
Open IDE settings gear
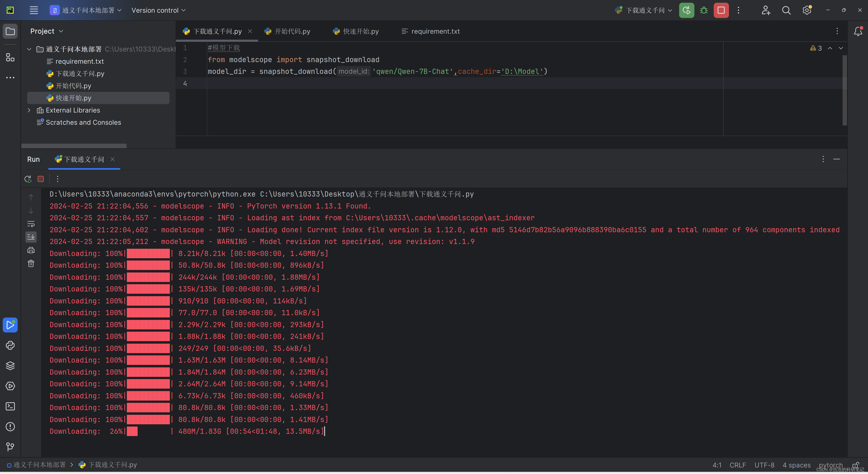click(807, 10)
